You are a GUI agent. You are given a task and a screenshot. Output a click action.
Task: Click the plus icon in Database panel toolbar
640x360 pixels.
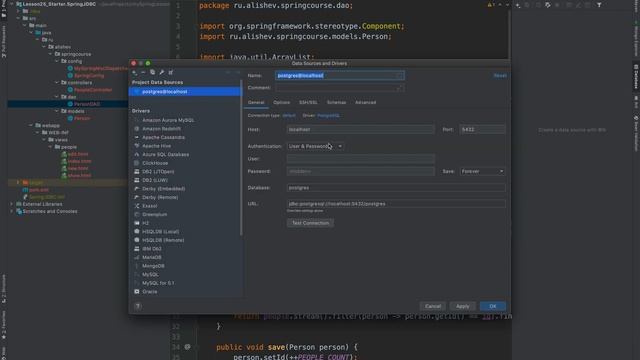518,5
